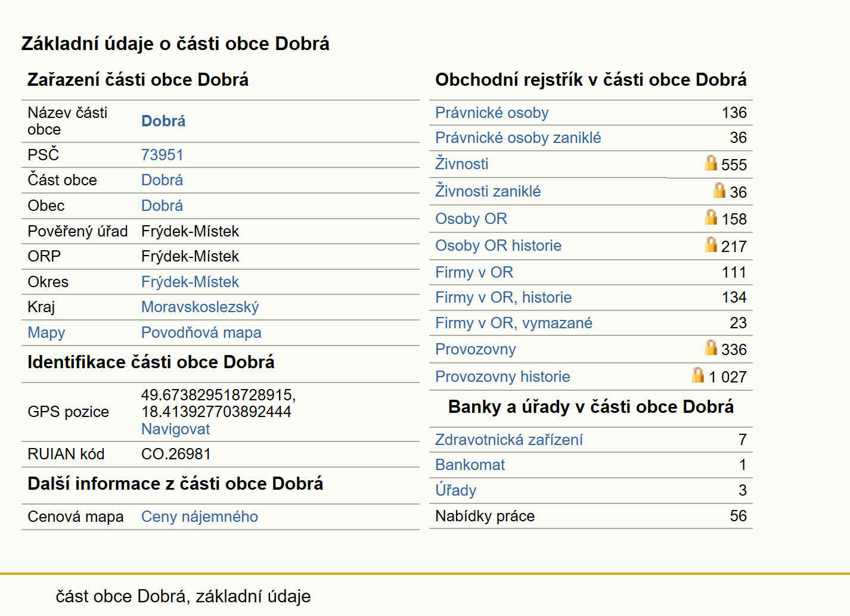Click the lock icon in Provozovny historie row

tap(698, 375)
